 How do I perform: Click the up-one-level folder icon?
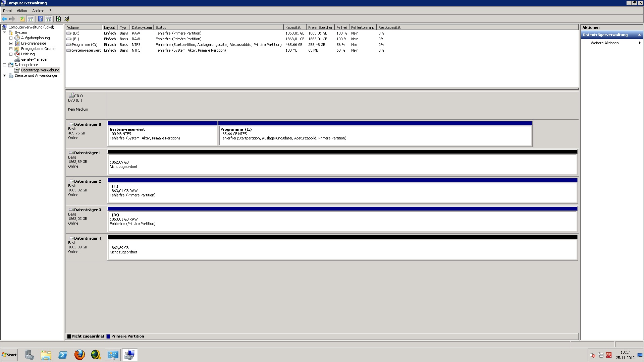[22, 19]
